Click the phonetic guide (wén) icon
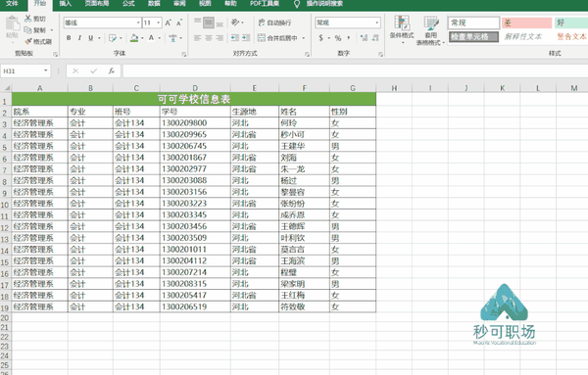This screenshot has height=375, width=588. pos(172,38)
